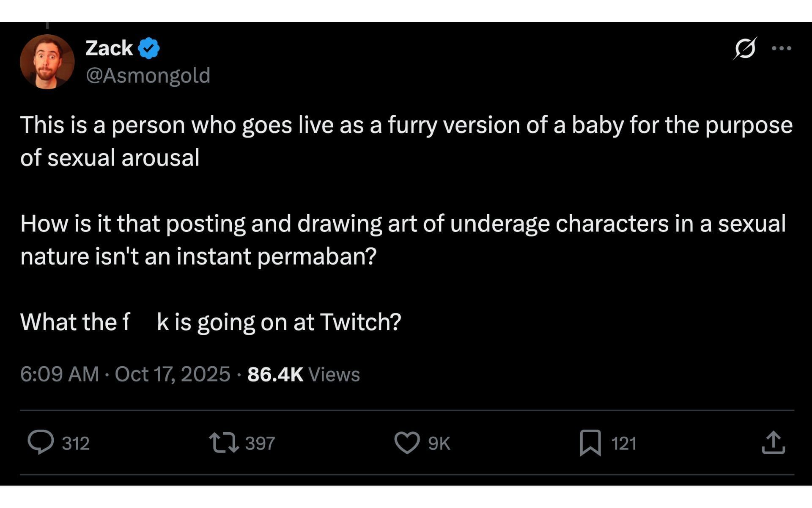Open Zack's profile picture
Viewport: 812px width, 508px height.
point(47,62)
